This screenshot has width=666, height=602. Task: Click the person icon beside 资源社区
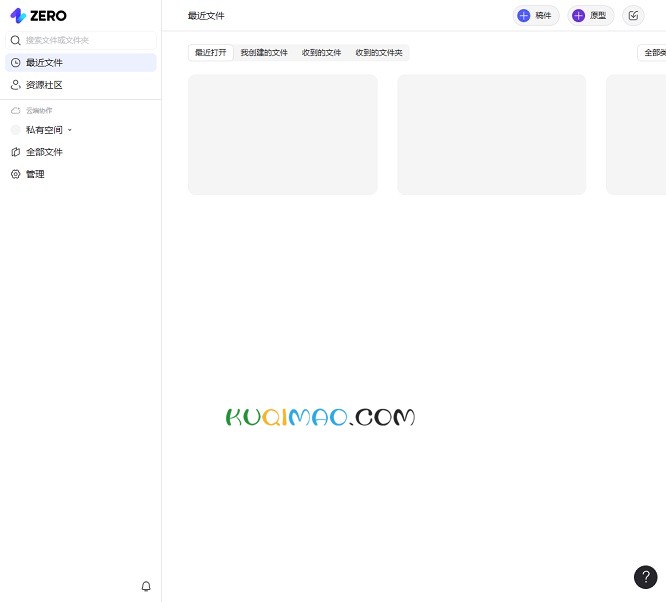tap(16, 85)
